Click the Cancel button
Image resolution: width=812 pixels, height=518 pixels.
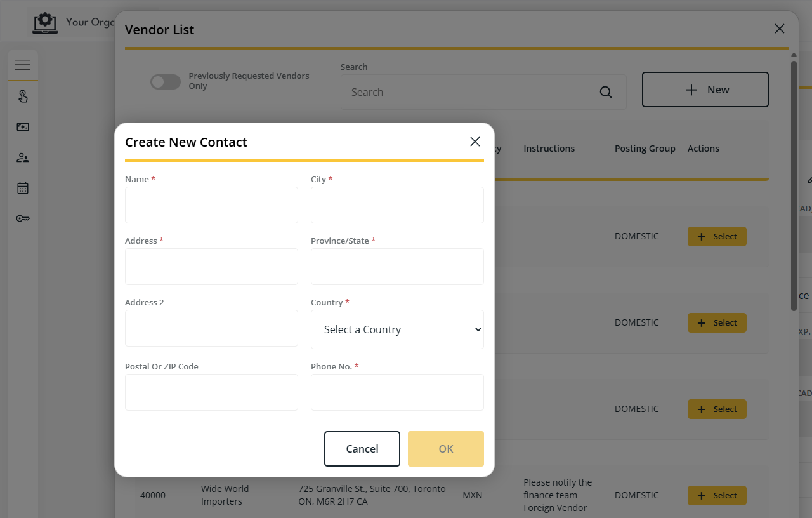[362, 449]
